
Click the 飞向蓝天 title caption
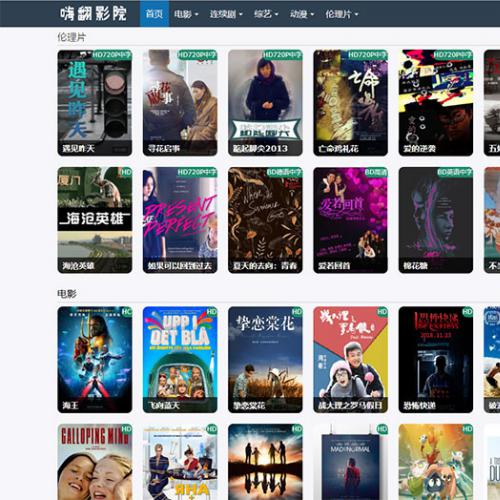click(164, 405)
